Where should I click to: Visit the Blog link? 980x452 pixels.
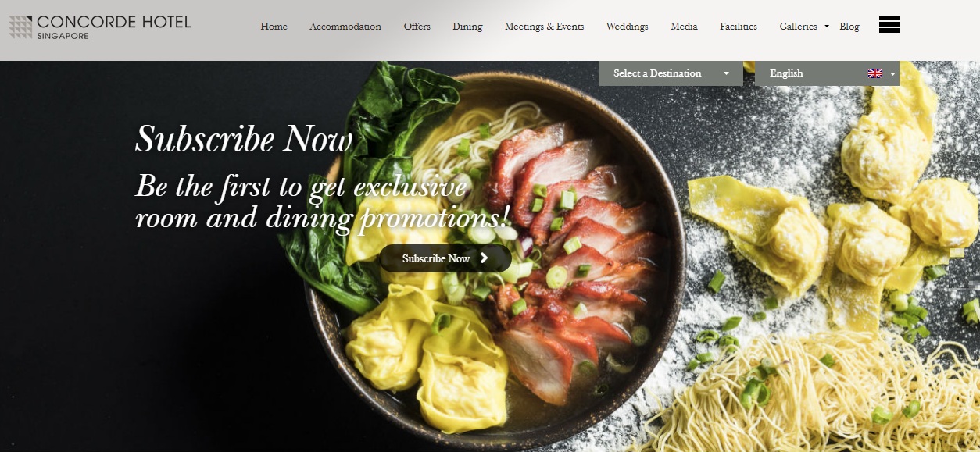click(x=849, y=27)
